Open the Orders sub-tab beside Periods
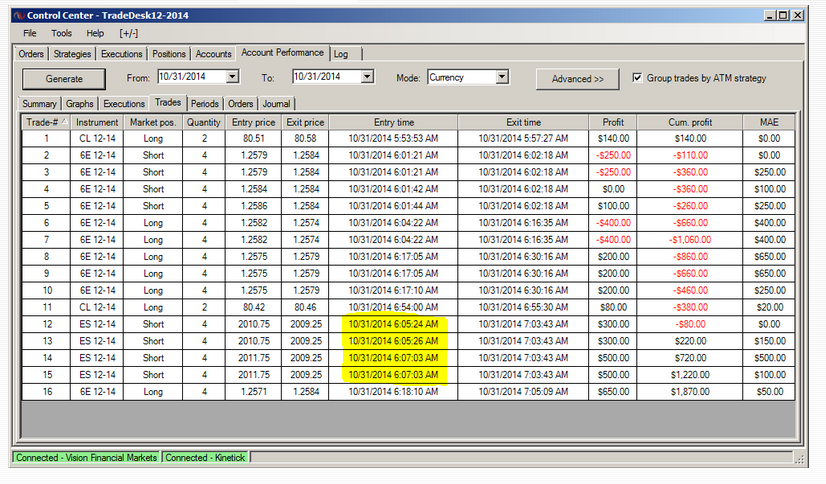 (241, 104)
